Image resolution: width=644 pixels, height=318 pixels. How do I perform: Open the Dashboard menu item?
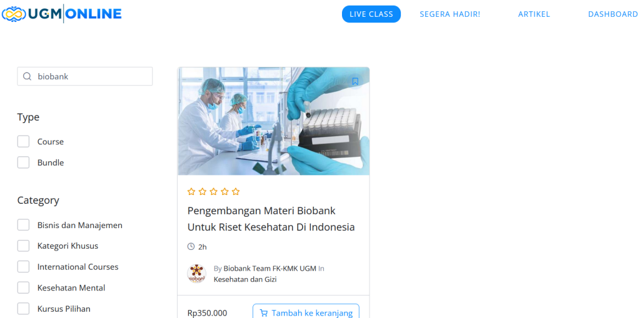(613, 14)
